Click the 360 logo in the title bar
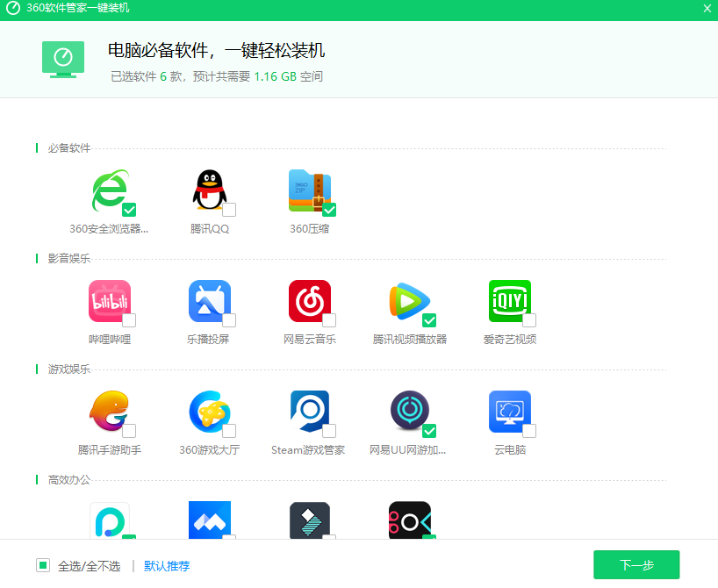 point(13,8)
